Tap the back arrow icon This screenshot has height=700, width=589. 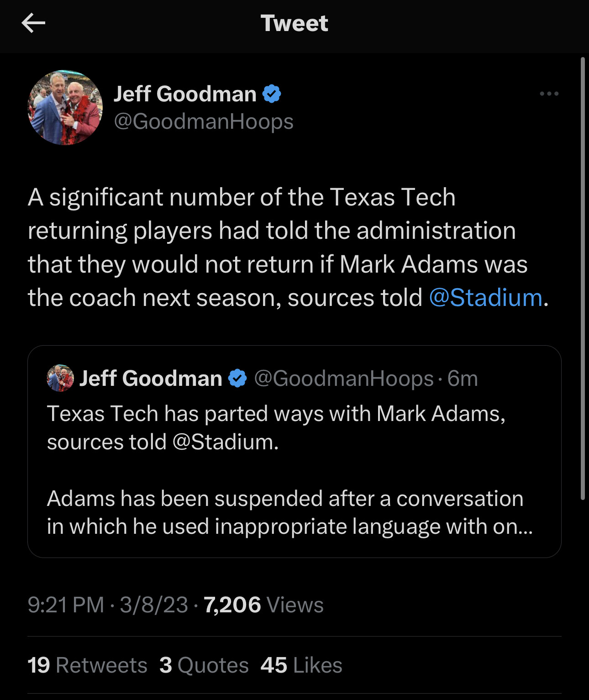click(x=33, y=23)
